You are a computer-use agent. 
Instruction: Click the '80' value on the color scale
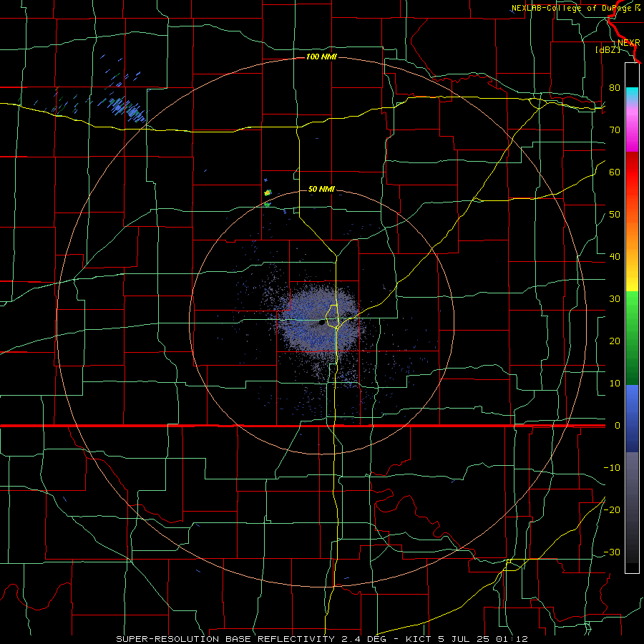click(615, 87)
